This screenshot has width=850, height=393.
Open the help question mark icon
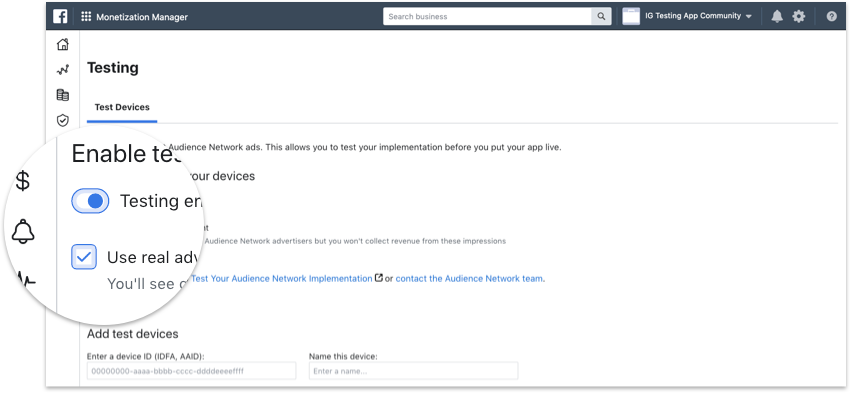click(832, 16)
